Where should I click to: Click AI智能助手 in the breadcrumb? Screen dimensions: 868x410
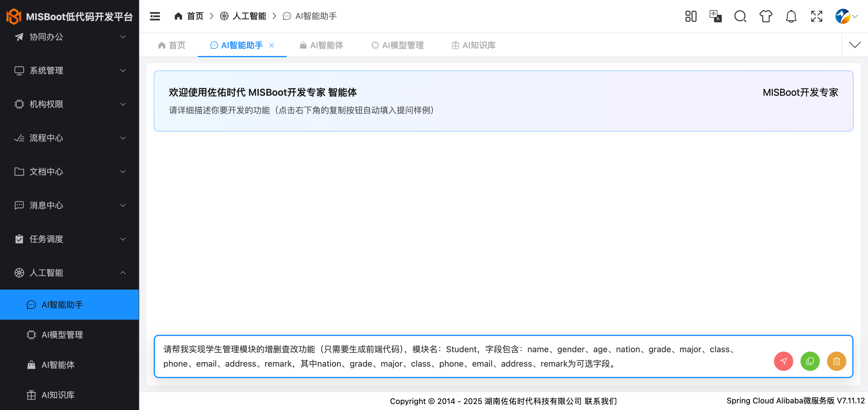pos(309,16)
